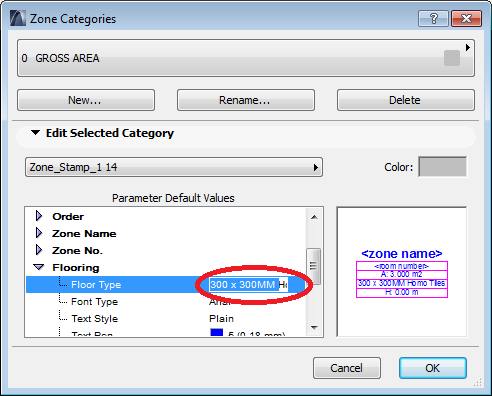Image resolution: width=492 pixels, height=396 pixels.
Task: Collapse the Flooring parameter group
Action: tap(39, 267)
